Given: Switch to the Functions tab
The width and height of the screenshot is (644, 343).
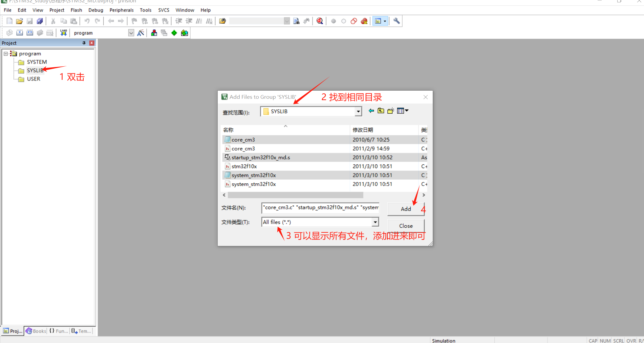Looking at the screenshot, I should click(x=59, y=331).
